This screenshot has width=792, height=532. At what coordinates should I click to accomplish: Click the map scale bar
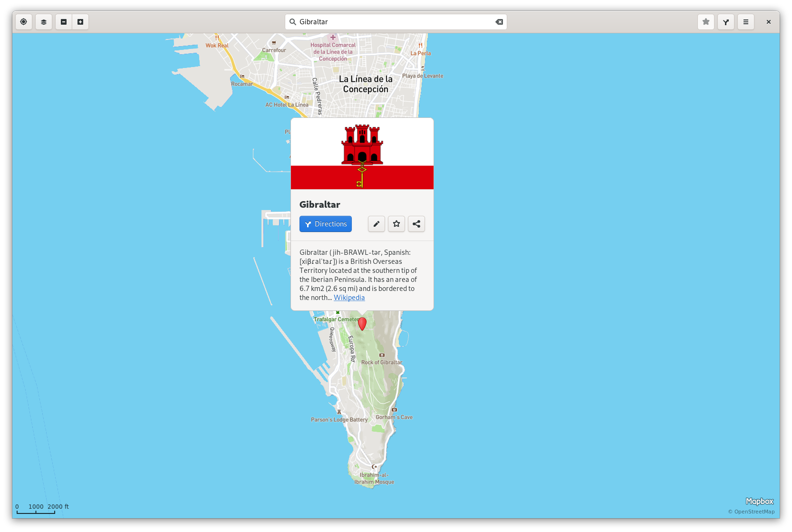[42, 509]
